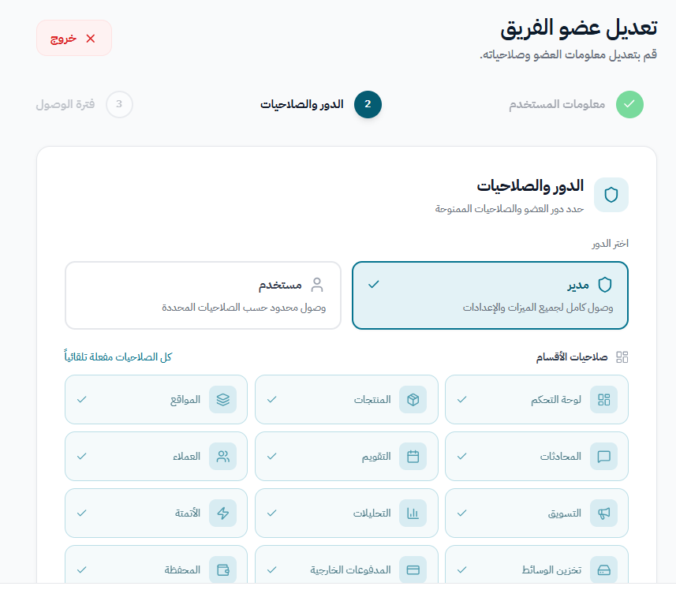The width and height of the screenshot is (676, 616).
Task: Click checkmark in لوحة التحكم card
Action: click(x=461, y=400)
